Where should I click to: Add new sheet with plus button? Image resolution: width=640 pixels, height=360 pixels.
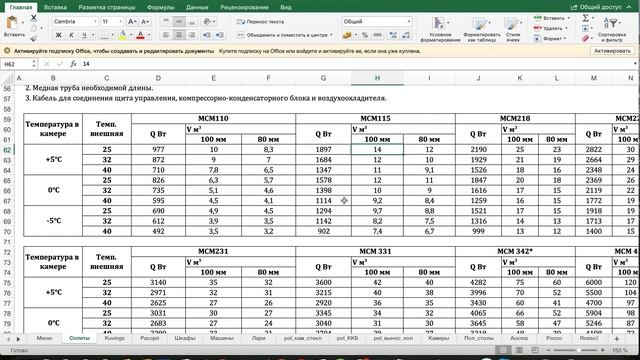click(616, 339)
